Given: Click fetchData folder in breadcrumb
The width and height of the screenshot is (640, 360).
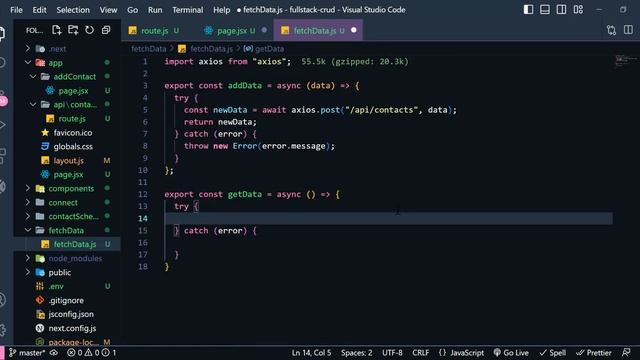Looking at the screenshot, I should [x=149, y=49].
